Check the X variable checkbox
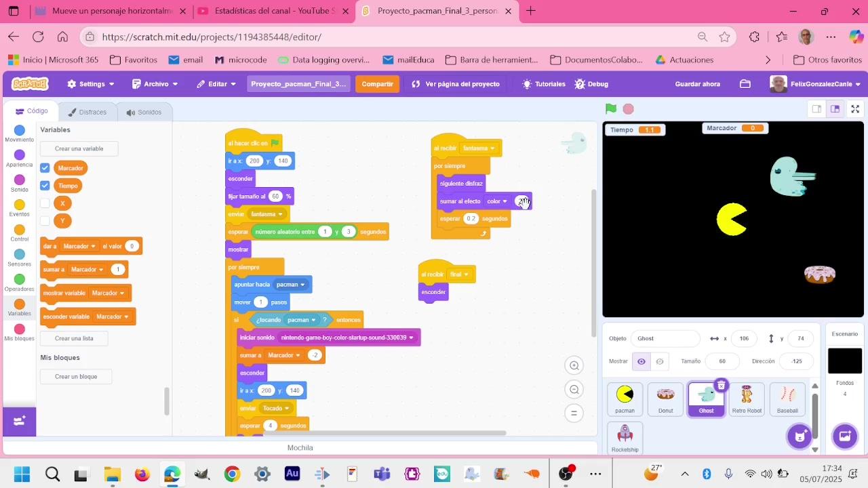 pyautogui.click(x=45, y=203)
